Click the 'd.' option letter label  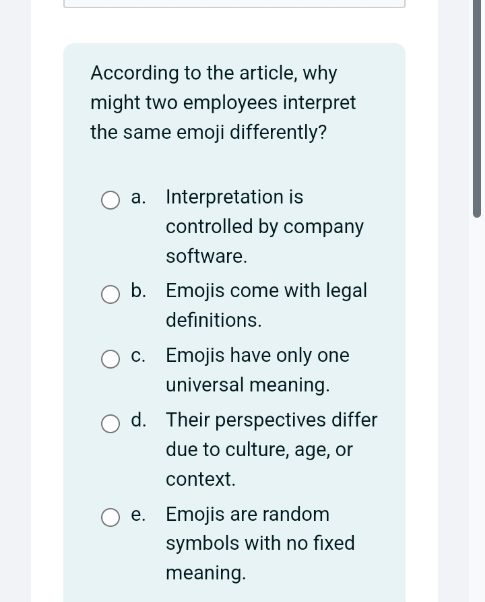(138, 420)
